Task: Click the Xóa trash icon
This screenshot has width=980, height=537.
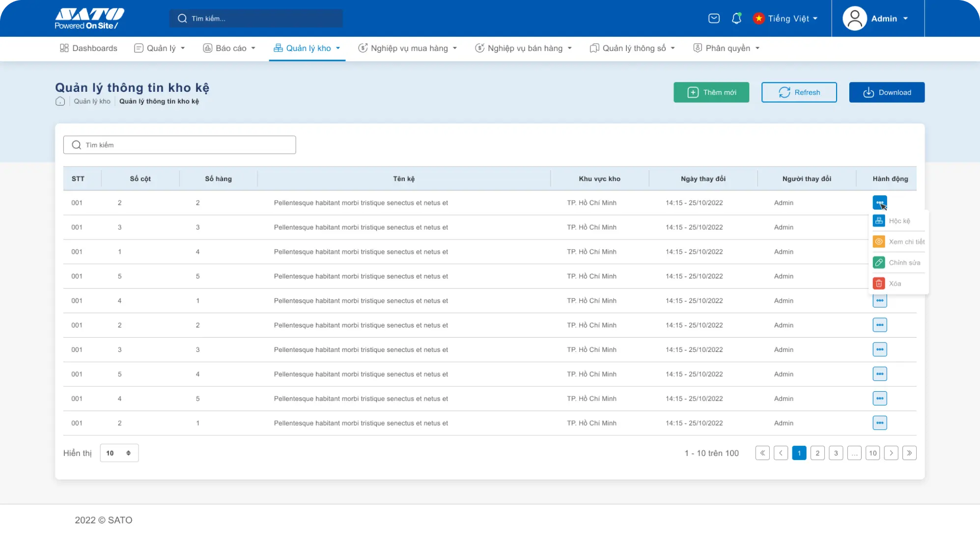Action: [879, 283]
